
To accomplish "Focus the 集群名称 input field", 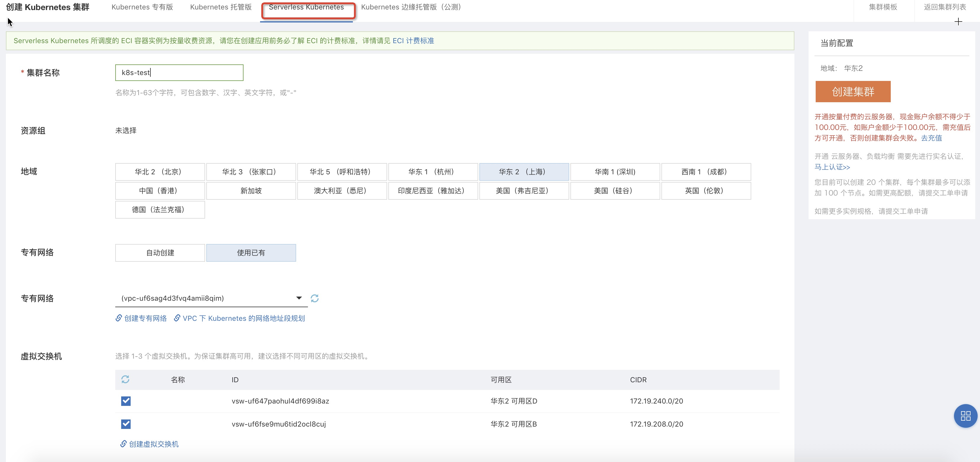I will point(179,73).
